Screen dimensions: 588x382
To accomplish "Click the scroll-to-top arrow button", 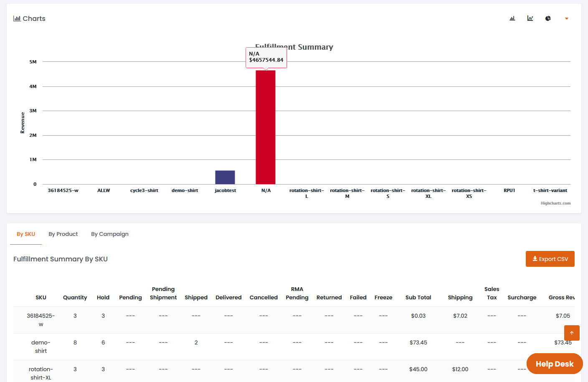I will 572,333.
